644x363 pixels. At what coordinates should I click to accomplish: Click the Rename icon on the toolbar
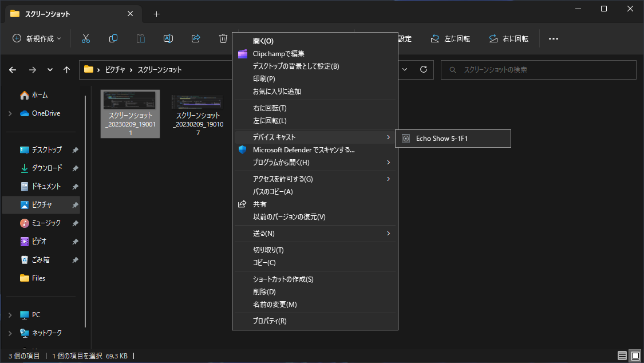(x=168, y=38)
